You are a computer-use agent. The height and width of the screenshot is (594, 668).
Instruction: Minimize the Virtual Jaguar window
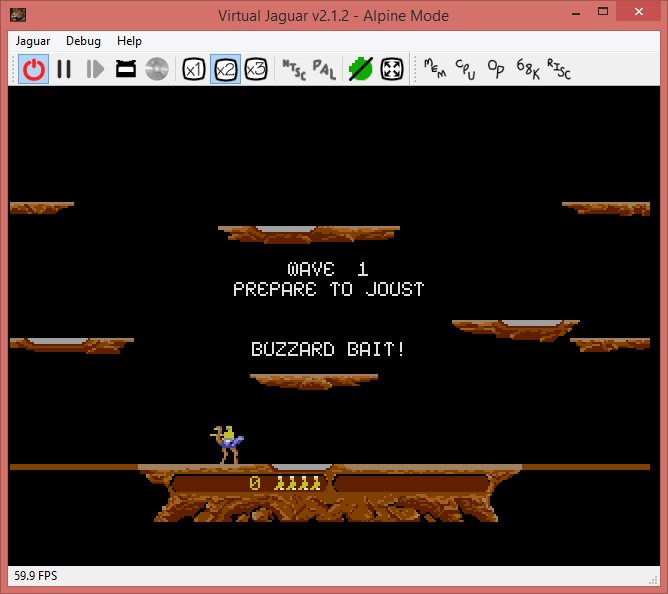pyautogui.click(x=576, y=13)
